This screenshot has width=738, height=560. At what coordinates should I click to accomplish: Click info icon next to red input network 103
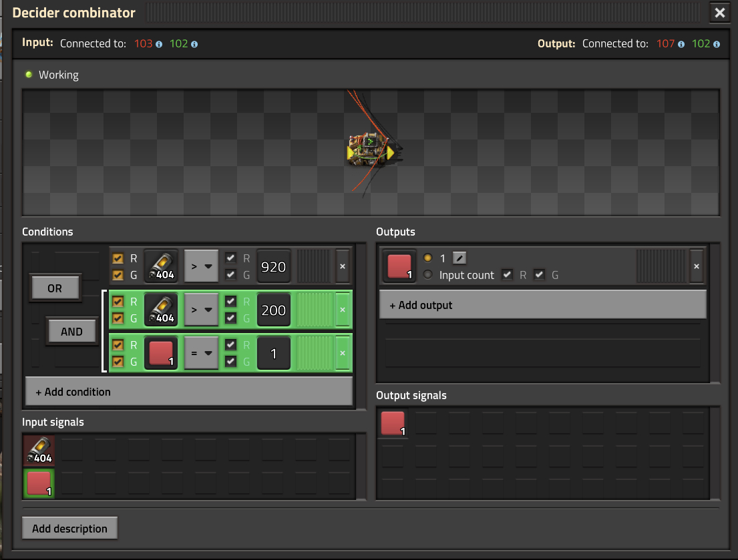159,44
